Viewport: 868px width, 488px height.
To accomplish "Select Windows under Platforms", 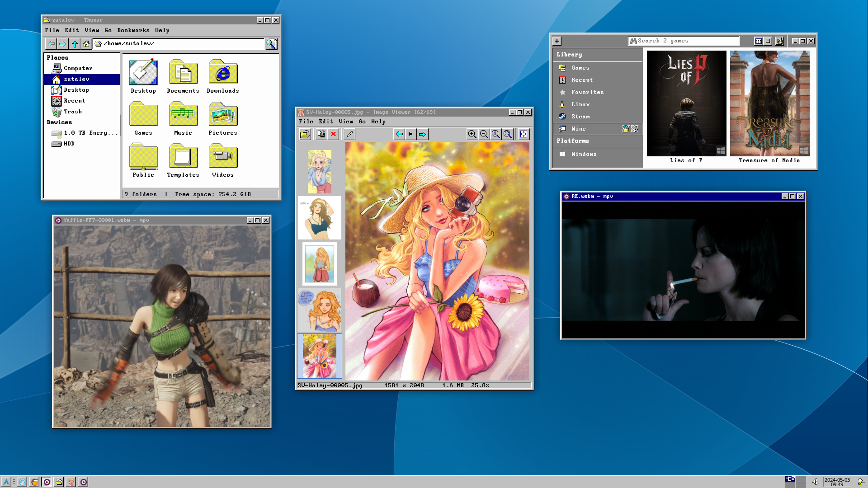I will click(597, 154).
